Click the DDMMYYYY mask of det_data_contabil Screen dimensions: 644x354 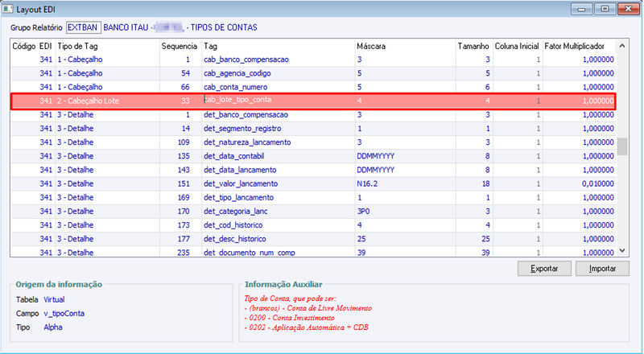point(406,156)
